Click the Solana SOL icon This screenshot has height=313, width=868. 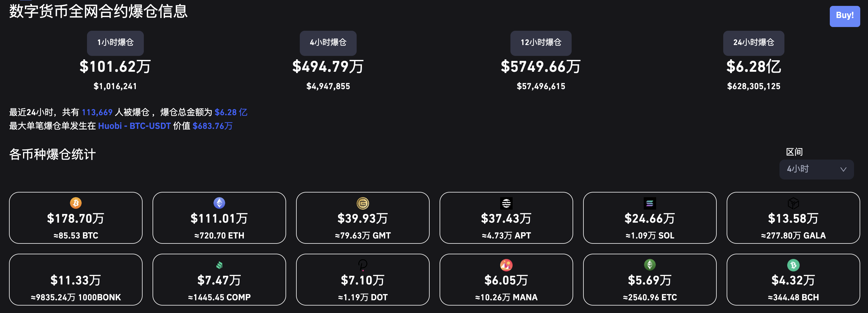(650, 203)
